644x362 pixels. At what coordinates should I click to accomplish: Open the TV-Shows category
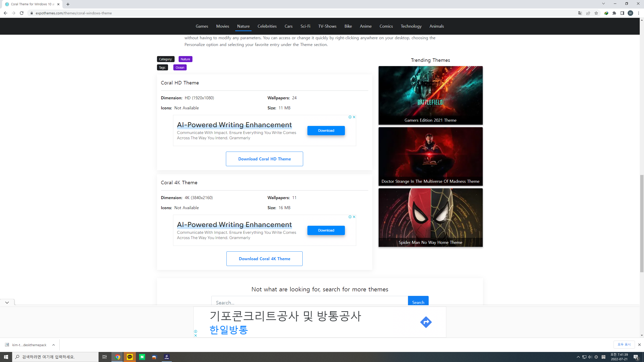coord(327,26)
